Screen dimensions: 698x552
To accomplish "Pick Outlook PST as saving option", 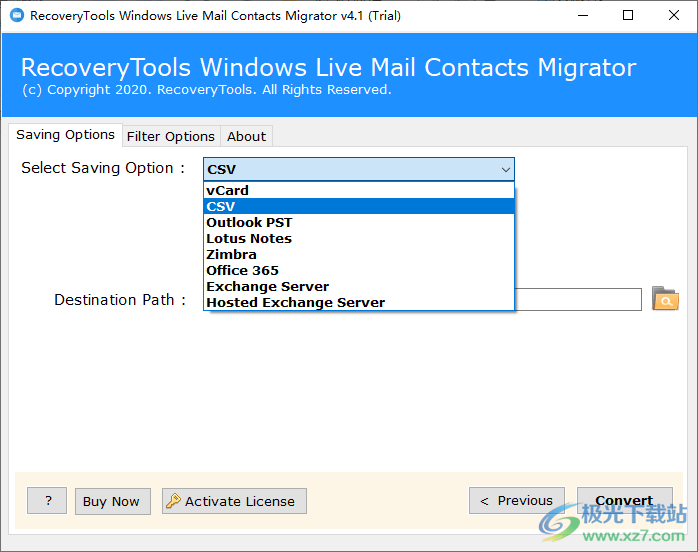I will coord(359,223).
